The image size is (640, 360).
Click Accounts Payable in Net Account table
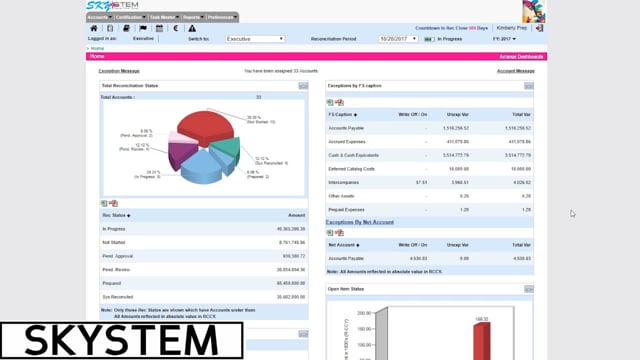346,258
